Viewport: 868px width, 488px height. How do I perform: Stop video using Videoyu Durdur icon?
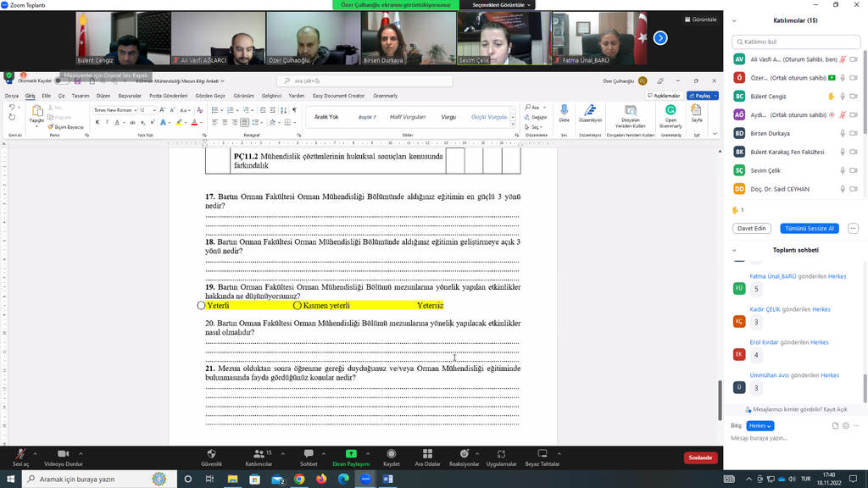point(61,455)
